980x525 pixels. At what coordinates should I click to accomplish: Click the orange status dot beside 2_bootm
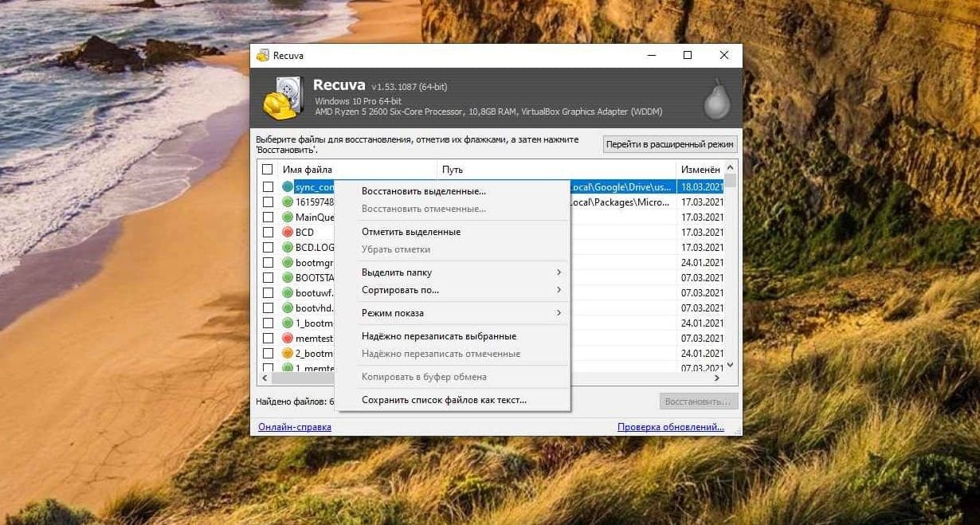click(x=288, y=354)
